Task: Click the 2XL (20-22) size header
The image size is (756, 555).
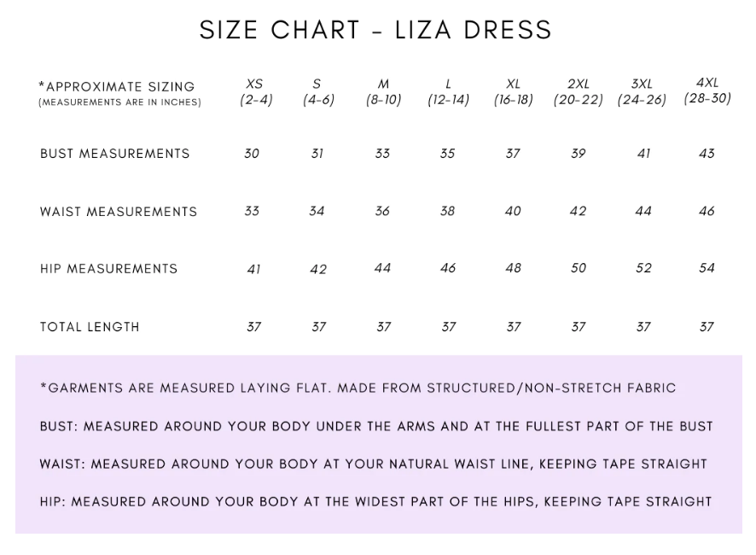Action: [x=578, y=92]
